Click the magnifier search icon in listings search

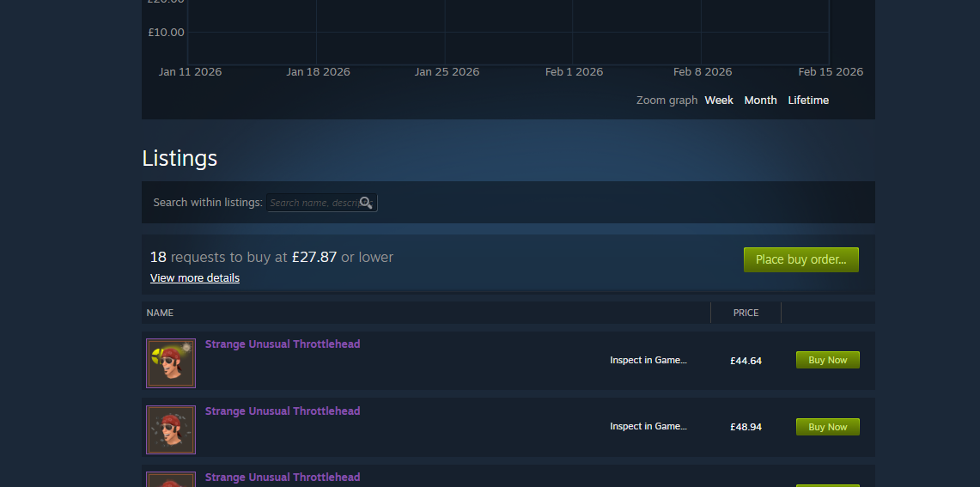pos(366,203)
